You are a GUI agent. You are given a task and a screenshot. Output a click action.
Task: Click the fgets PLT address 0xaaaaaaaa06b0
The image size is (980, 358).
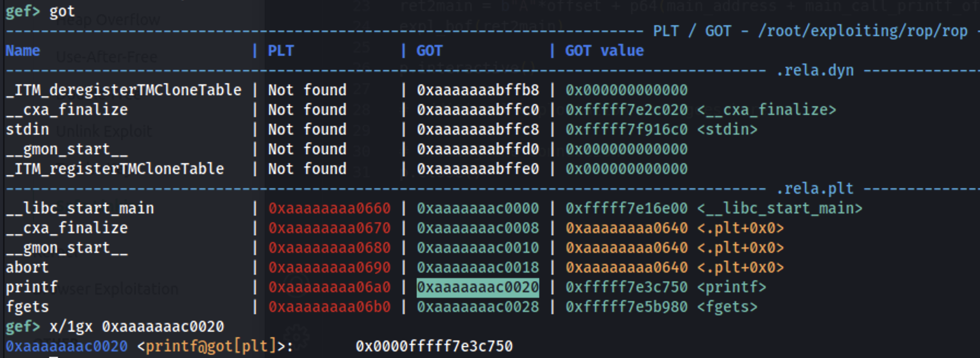tap(329, 307)
